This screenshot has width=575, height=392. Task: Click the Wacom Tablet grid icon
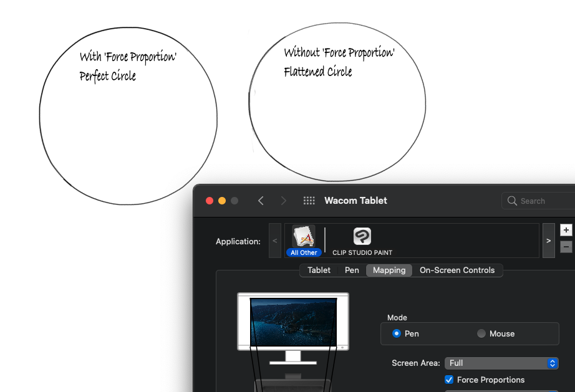click(x=309, y=201)
